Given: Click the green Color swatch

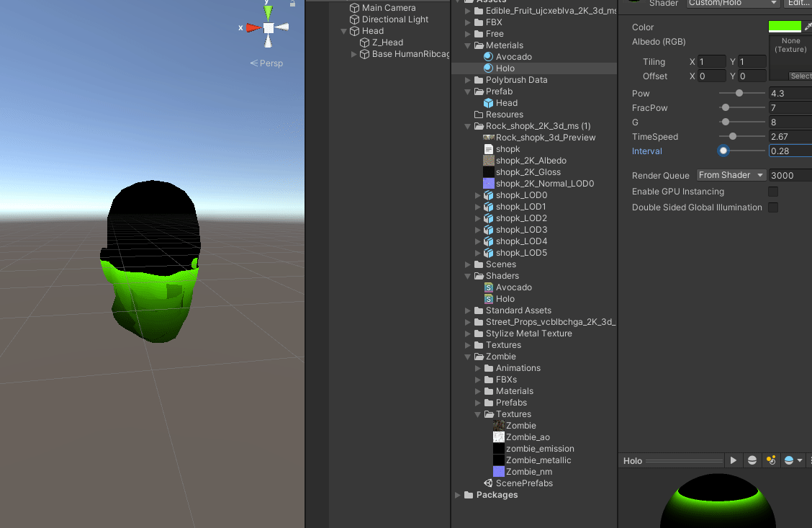Looking at the screenshot, I should point(785,27).
